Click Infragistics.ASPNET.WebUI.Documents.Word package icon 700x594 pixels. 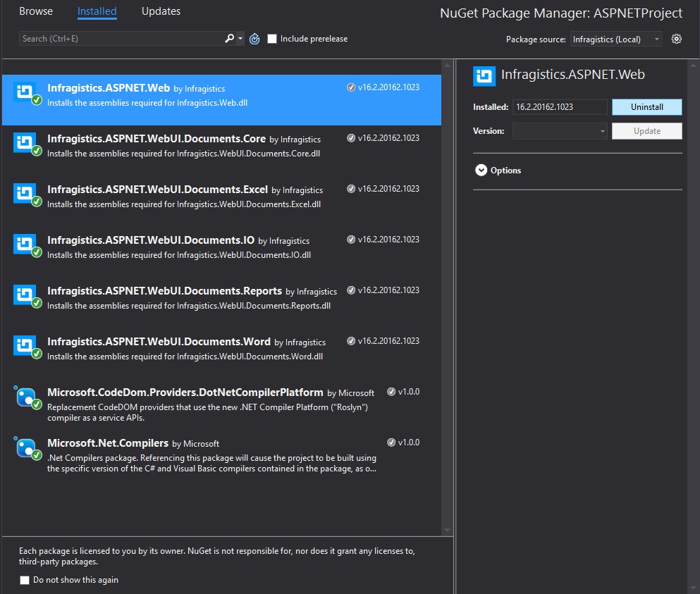pyautogui.click(x=25, y=346)
